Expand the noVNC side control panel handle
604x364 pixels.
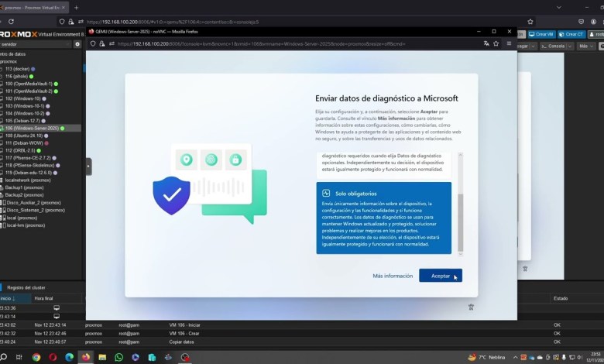(x=88, y=167)
